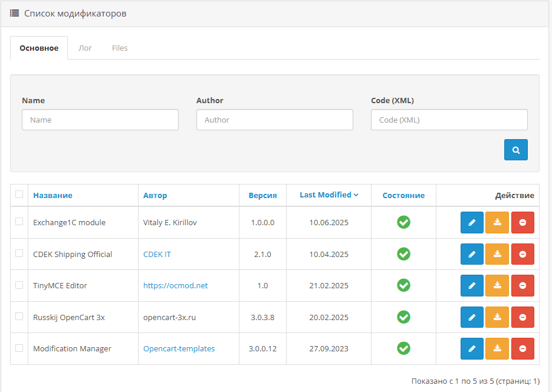The image size is (552, 392).
Task: Sort the table by Версия column
Action: tap(262, 196)
